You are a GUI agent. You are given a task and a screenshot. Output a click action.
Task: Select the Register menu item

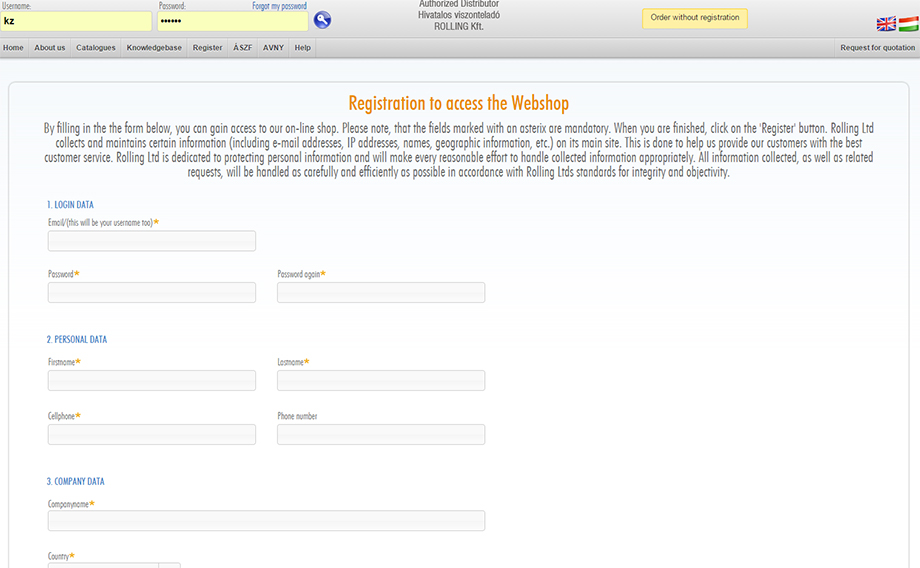(x=207, y=48)
